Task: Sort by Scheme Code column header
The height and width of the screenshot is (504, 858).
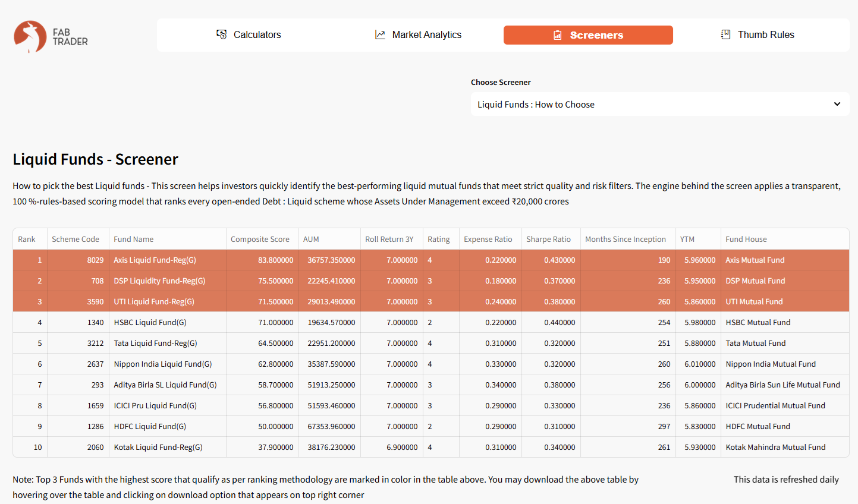Action: click(x=78, y=239)
